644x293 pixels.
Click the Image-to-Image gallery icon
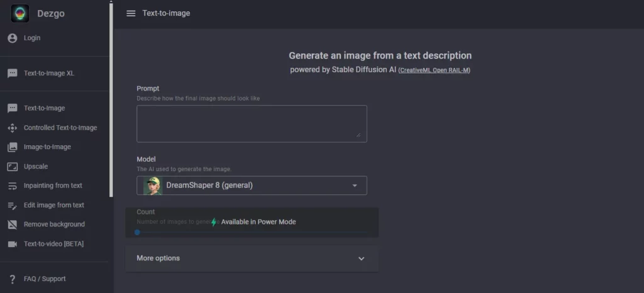13,147
